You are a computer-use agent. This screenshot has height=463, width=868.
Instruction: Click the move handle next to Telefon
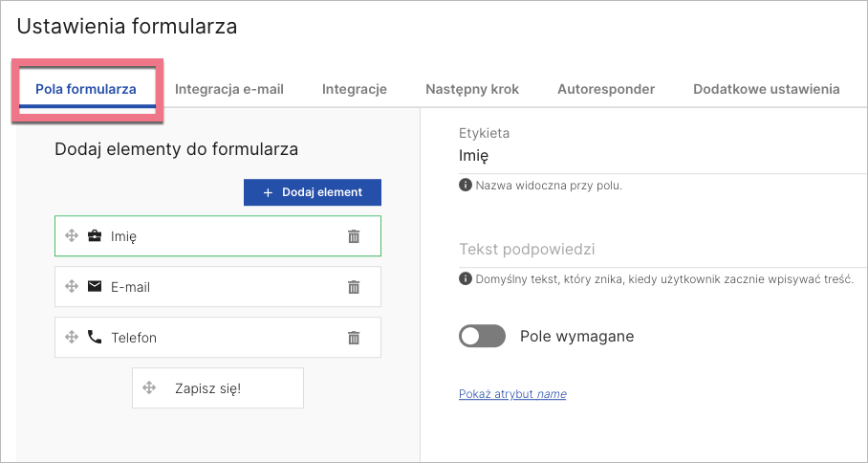[x=71, y=338]
